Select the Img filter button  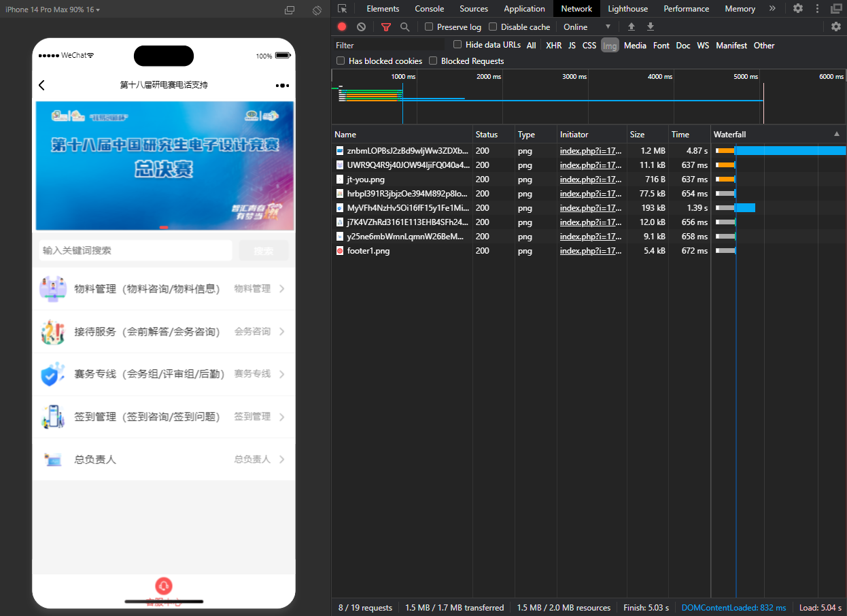(610, 46)
